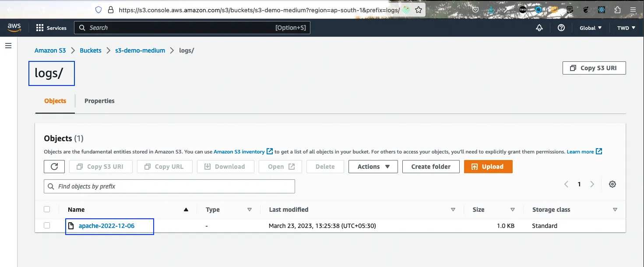
Task: Click the blue circular extension icon
Action: point(538,9)
